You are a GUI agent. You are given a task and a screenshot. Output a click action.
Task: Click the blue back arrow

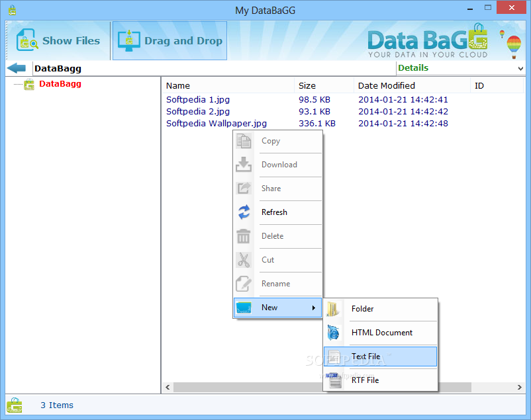17,68
